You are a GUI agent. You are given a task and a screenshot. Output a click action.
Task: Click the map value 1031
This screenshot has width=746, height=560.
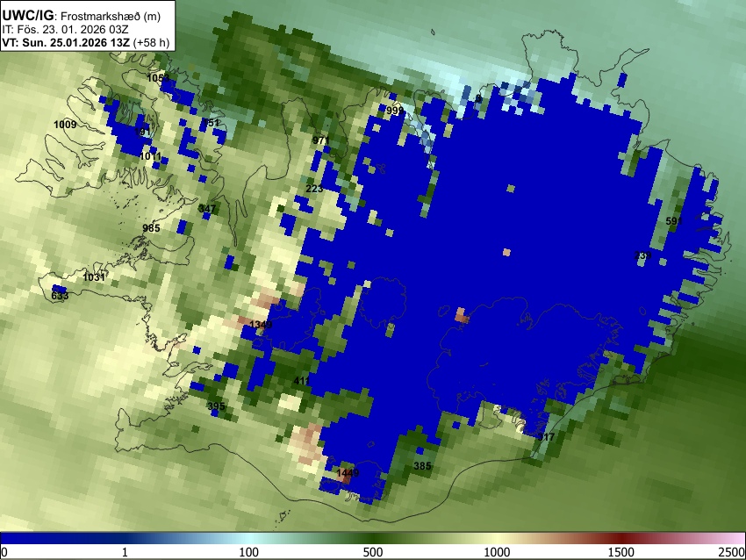pos(94,277)
